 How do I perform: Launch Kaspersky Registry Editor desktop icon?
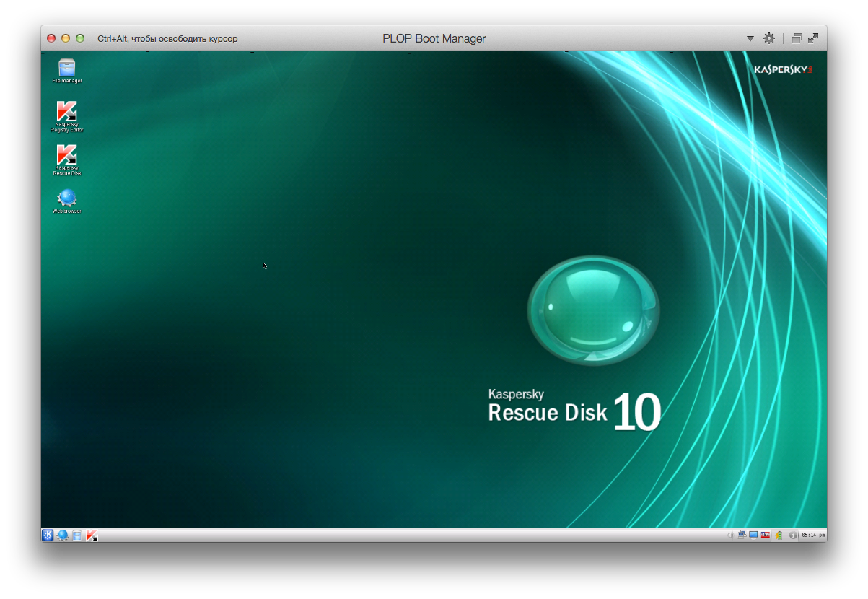pos(67,117)
